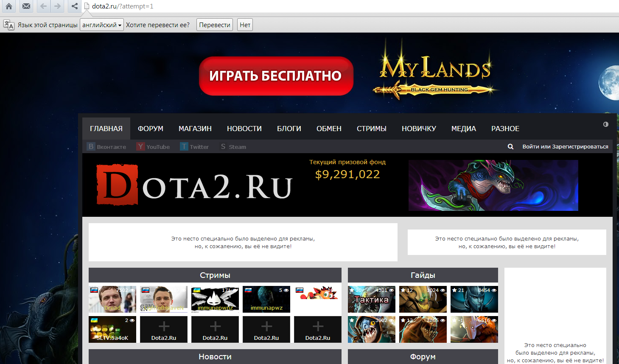The width and height of the screenshot is (619, 364).
Task: Open the guide thumbnail with 3002 views
Action: click(x=372, y=329)
